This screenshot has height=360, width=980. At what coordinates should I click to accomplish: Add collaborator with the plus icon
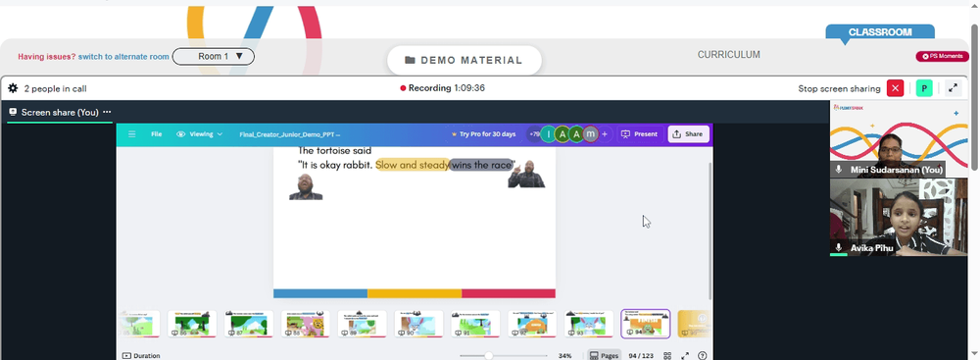[x=605, y=134]
